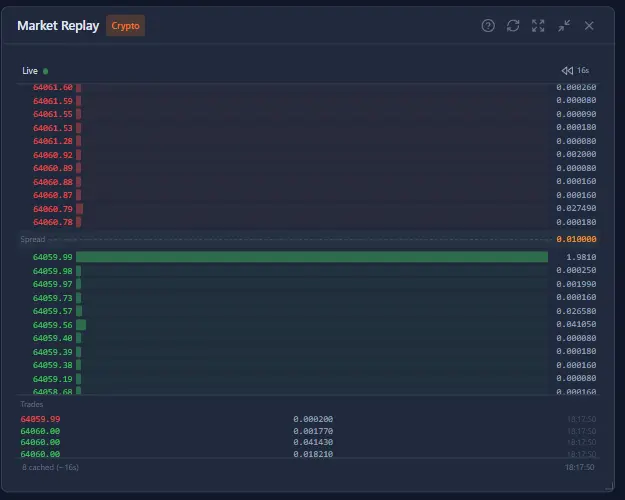Expand Market Replay to fullscreen
The height and width of the screenshot is (500, 625).
(x=538, y=26)
